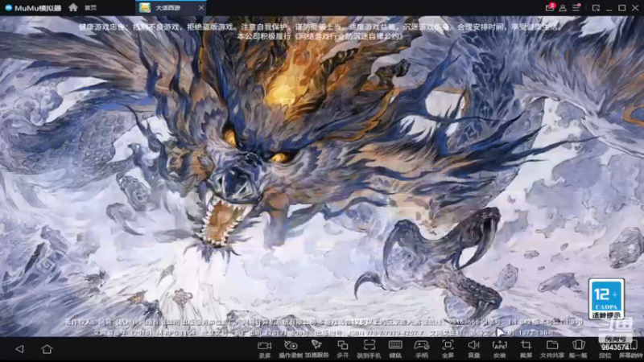Open the message inbox with red badge
The image size is (644, 362).
550,7
